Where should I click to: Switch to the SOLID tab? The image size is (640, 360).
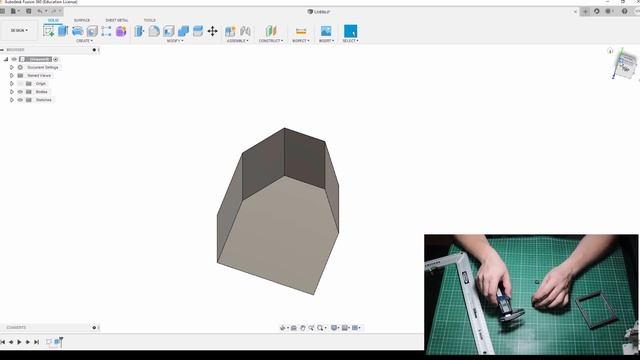point(53,20)
